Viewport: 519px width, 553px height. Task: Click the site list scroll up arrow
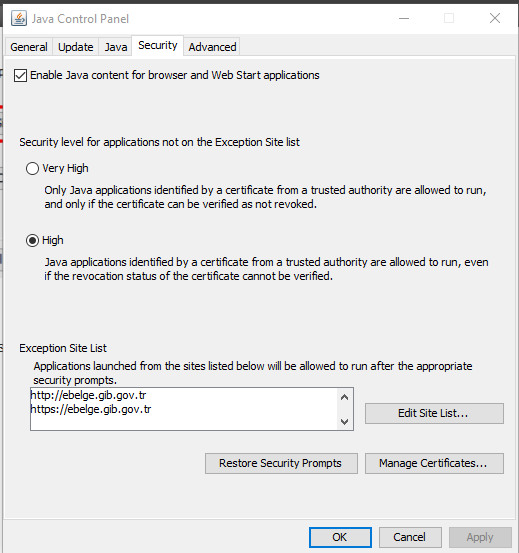pos(344,397)
